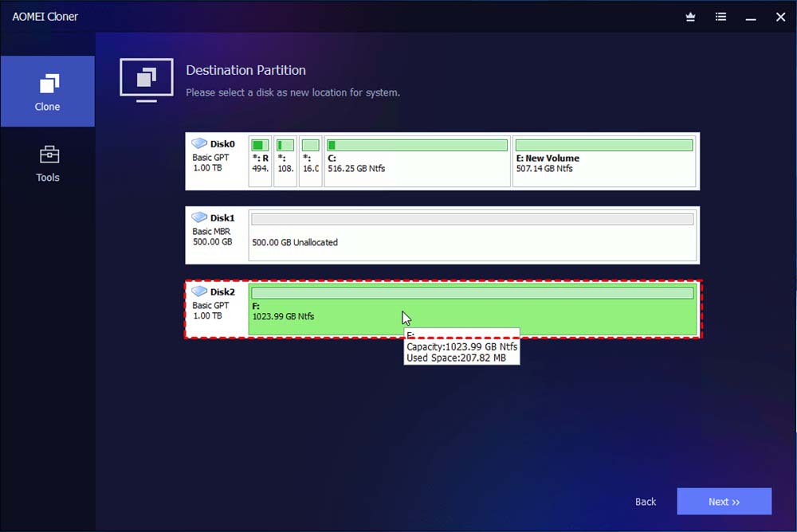Select Disk0 drive icon
The height and width of the screenshot is (532, 797).
pos(199,143)
